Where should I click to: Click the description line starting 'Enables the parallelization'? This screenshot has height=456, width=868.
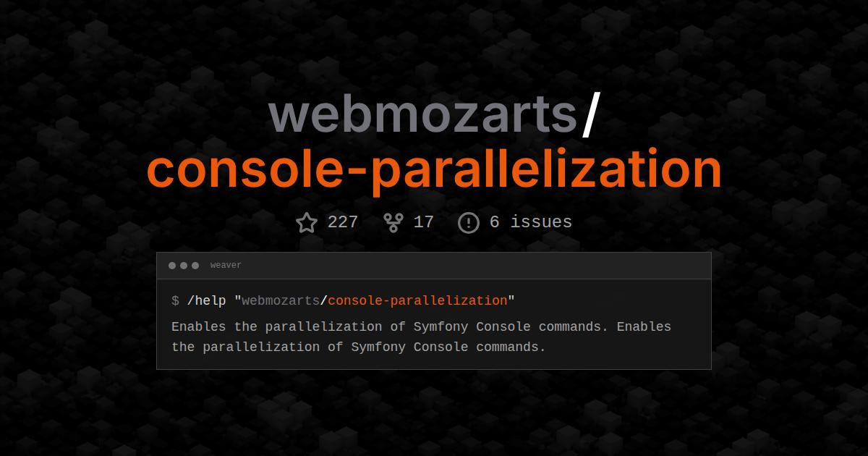pyautogui.click(x=421, y=326)
